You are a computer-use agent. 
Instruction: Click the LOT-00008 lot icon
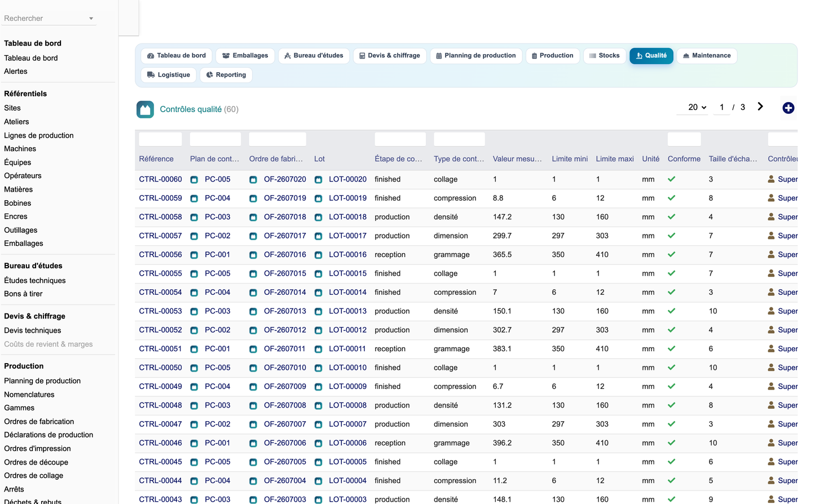[318, 405]
